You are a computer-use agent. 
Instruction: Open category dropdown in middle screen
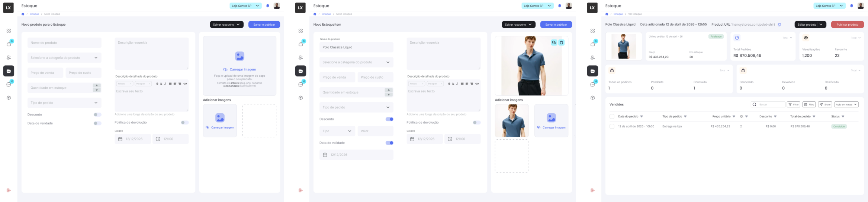[x=356, y=62]
